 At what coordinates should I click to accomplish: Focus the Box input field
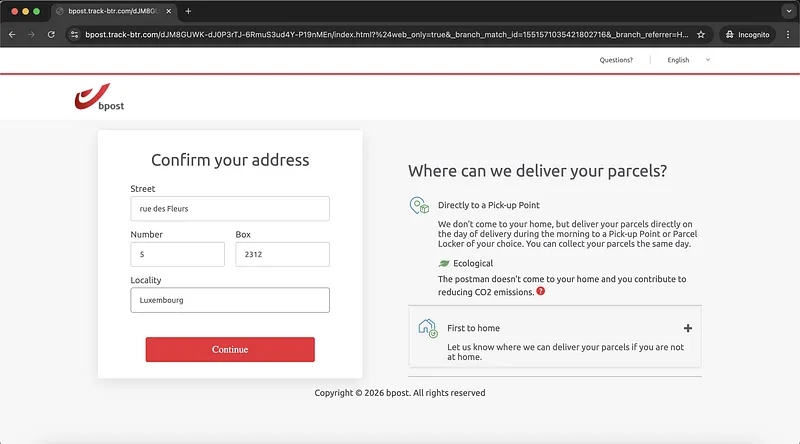(283, 254)
